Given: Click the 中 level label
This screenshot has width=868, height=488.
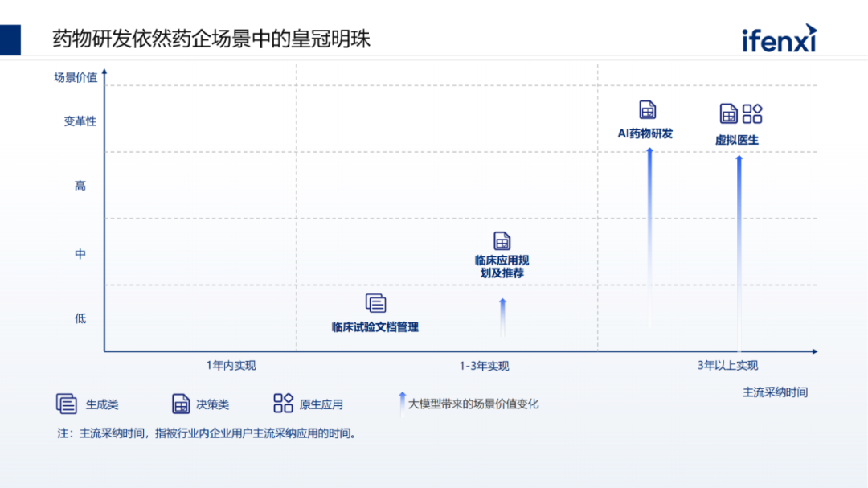Looking at the screenshot, I should tap(80, 254).
